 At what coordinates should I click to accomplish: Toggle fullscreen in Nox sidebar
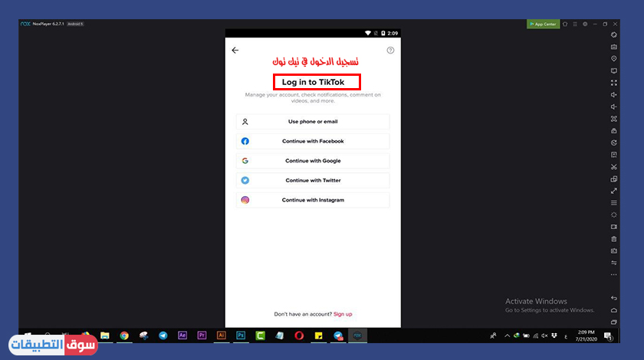[613, 83]
